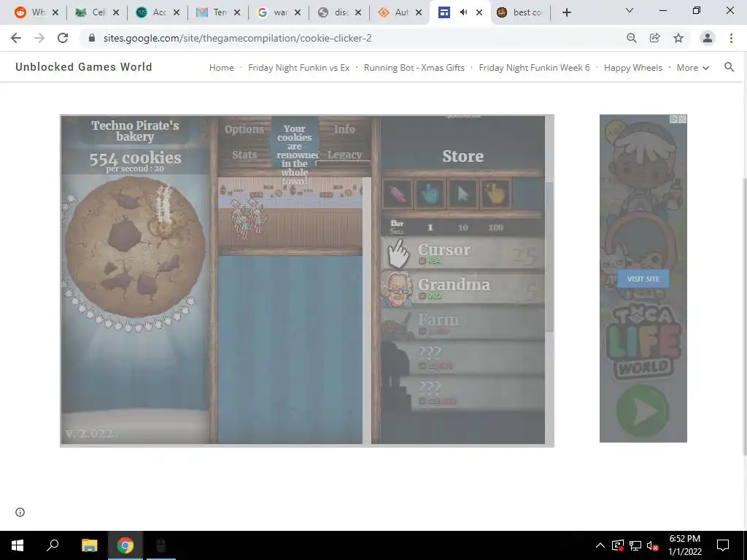Open the Happy Wheels page

click(632, 68)
